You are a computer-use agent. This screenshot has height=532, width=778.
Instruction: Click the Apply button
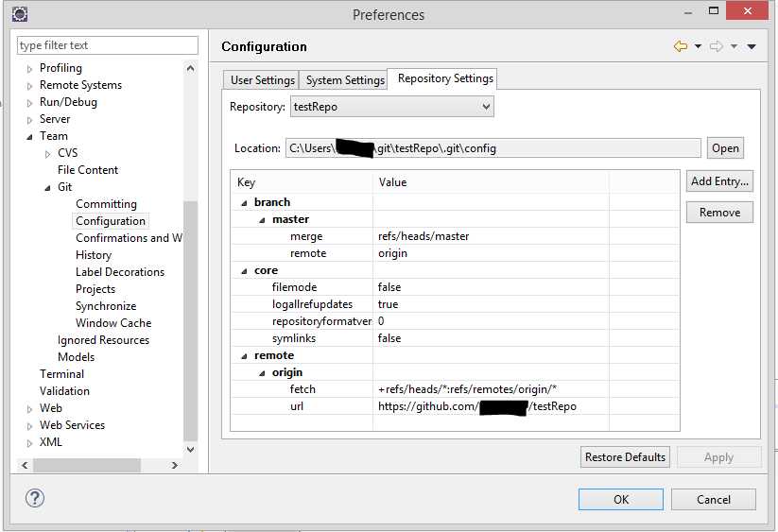pos(718,457)
